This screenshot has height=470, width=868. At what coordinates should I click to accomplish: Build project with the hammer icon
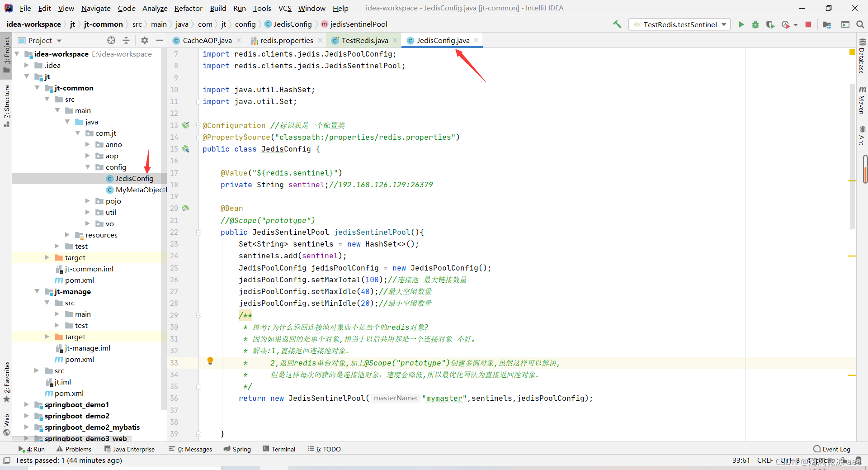pos(617,24)
